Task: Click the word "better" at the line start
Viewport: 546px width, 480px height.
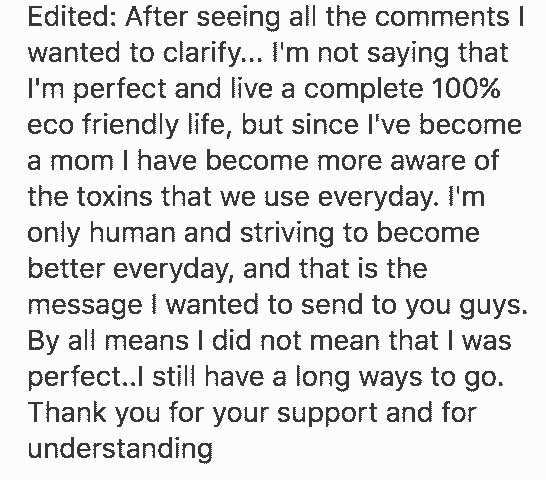Action: click(66, 268)
